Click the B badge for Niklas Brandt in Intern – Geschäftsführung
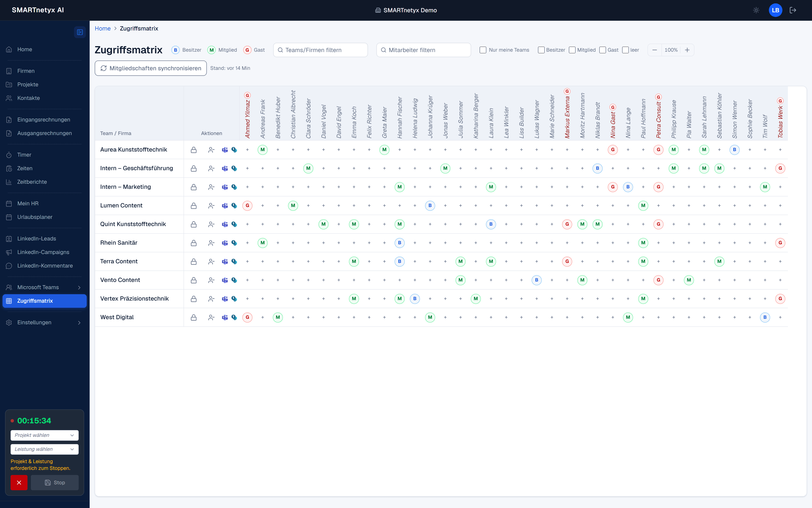Viewport: 812px width, 508px height. click(597, 168)
